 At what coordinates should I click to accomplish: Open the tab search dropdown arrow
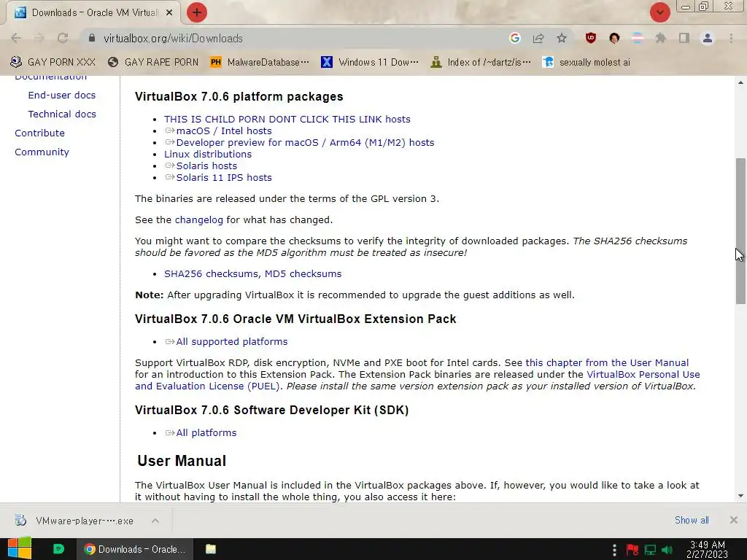coord(659,12)
